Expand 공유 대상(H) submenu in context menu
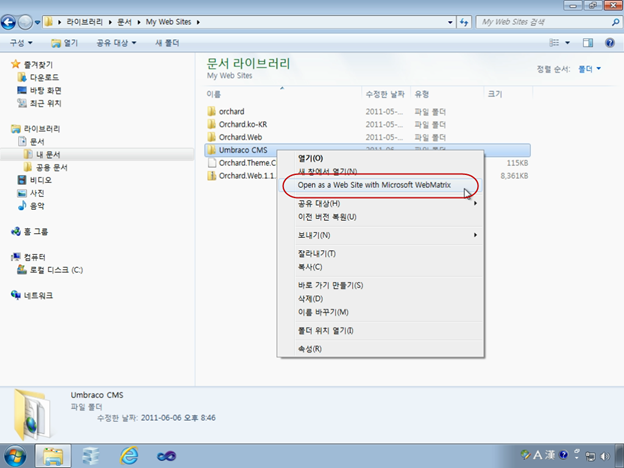 381,203
